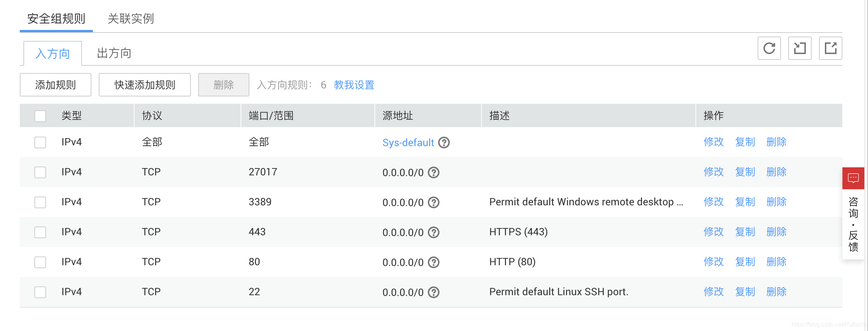This screenshot has width=868, height=331.
Task: Select the 出方向 tab
Action: (x=114, y=53)
